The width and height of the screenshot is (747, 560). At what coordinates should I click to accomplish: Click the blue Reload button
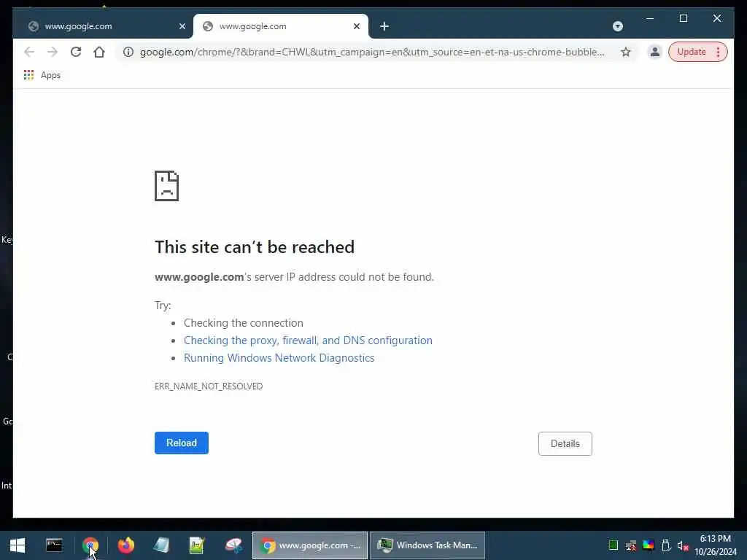point(182,443)
